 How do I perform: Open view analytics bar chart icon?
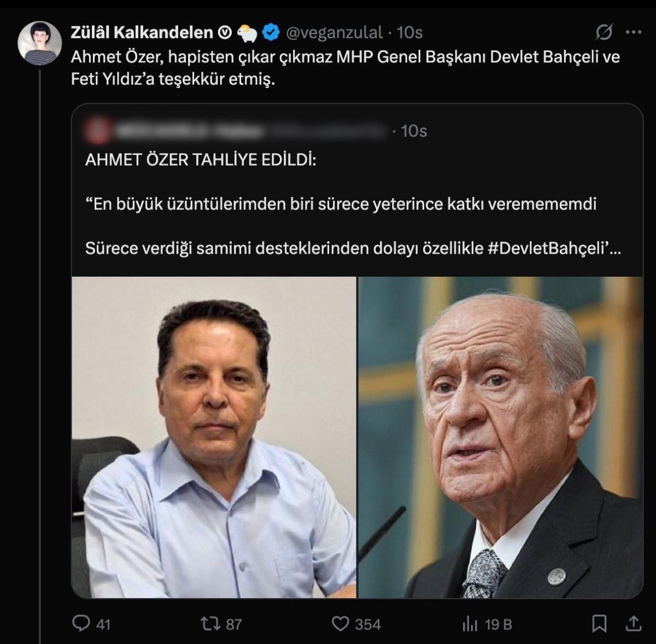point(470,624)
